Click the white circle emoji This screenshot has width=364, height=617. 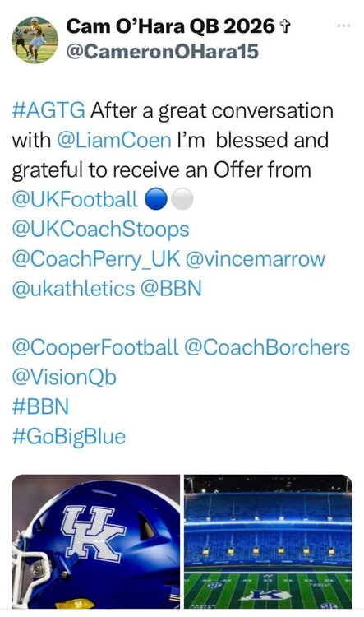tap(182, 199)
